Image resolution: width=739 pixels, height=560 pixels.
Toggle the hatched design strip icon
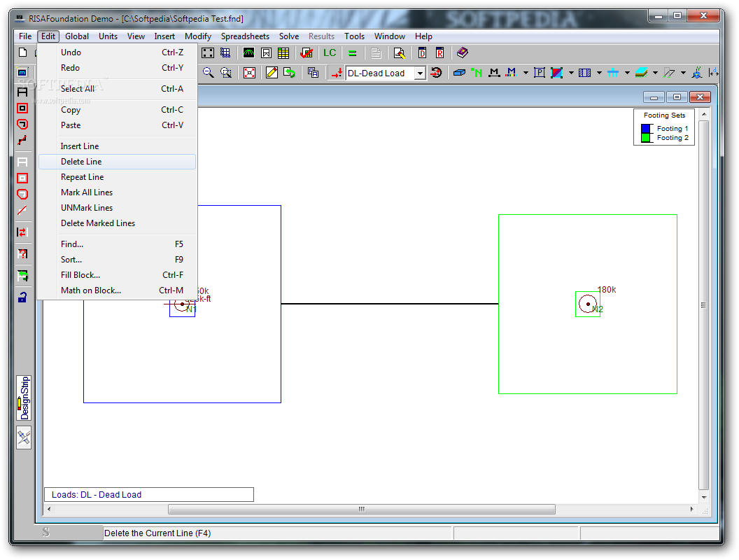[x=584, y=73]
